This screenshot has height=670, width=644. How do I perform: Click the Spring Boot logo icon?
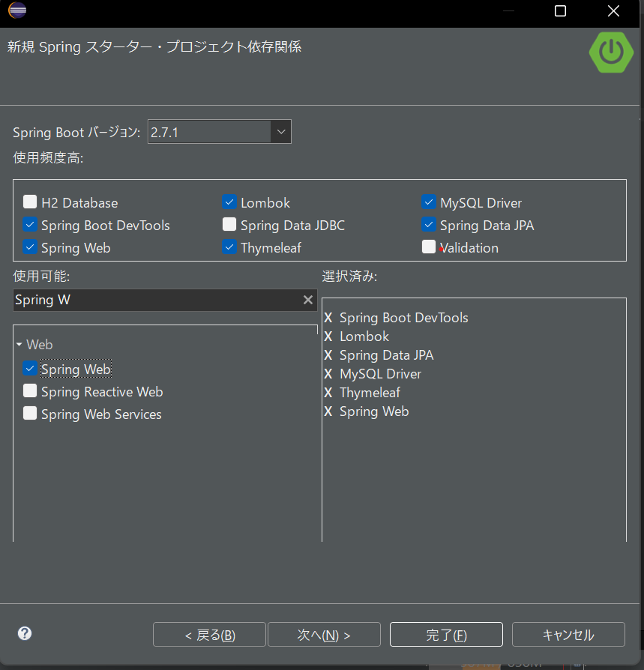click(x=611, y=52)
